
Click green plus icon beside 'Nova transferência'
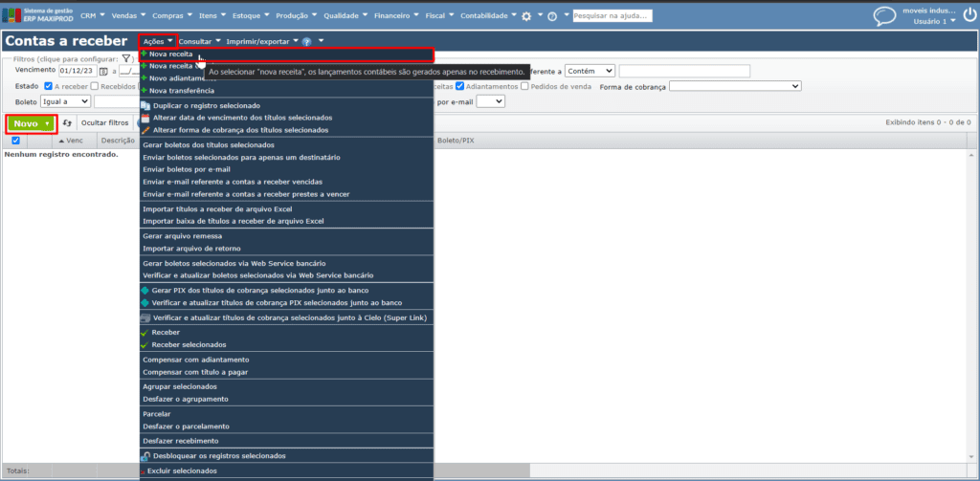145,91
